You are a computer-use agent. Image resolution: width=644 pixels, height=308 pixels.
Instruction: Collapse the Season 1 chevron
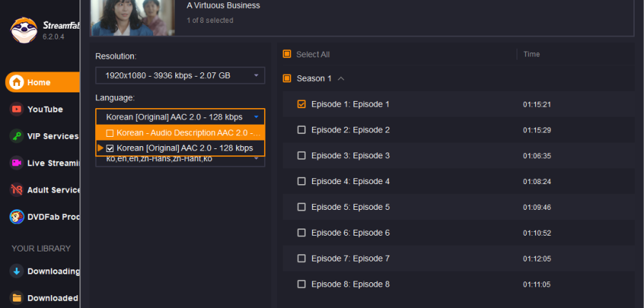tap(341, 79)
